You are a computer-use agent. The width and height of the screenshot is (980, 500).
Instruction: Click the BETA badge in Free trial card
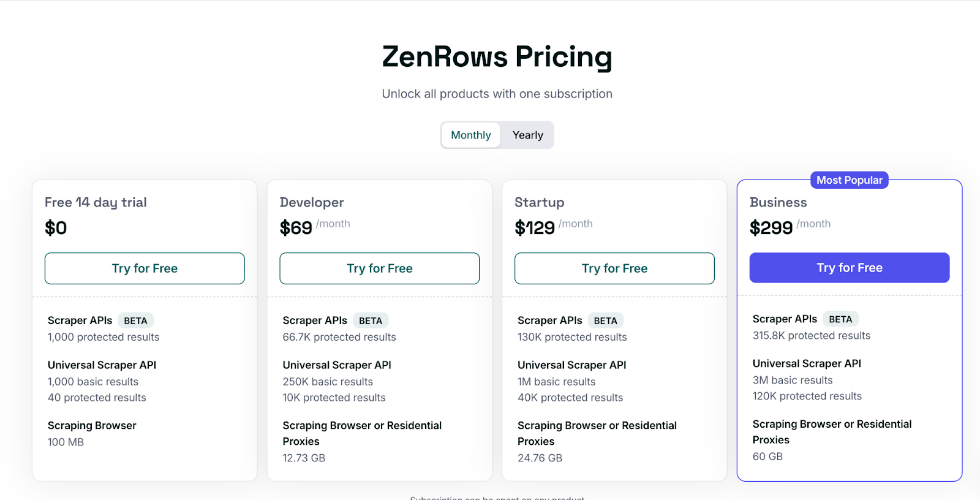(x=135, y=320)
